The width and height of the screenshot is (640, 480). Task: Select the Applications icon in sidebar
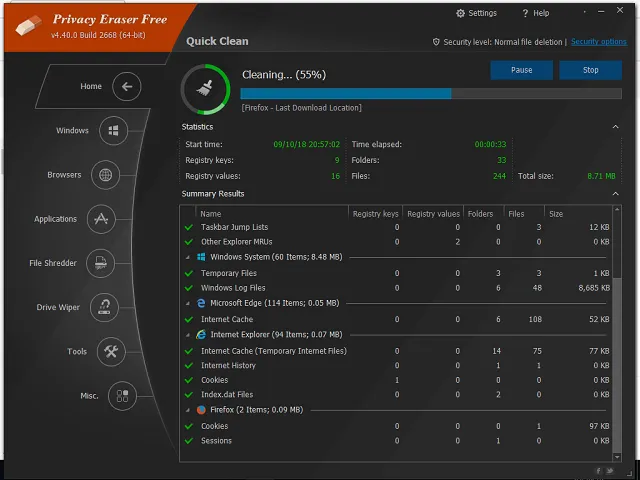(101, 219)
